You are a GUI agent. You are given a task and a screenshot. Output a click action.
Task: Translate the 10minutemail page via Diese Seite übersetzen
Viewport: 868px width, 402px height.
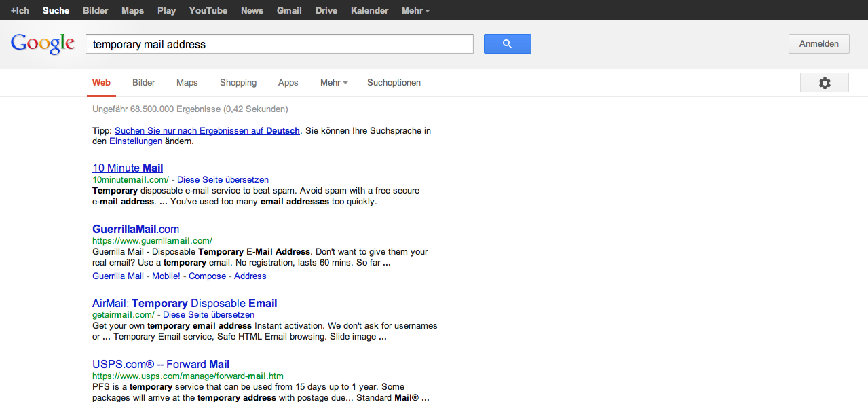click(223, 180)
